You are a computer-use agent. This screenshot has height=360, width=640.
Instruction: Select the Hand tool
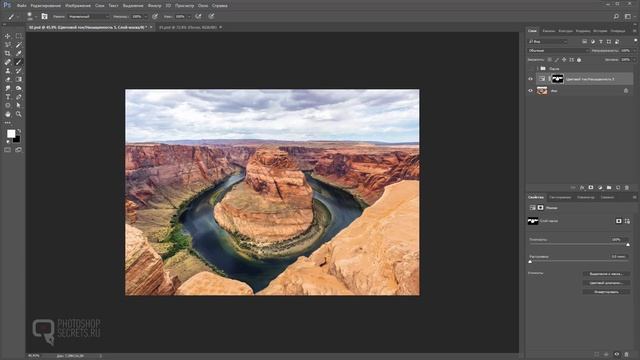click(8, 114)
